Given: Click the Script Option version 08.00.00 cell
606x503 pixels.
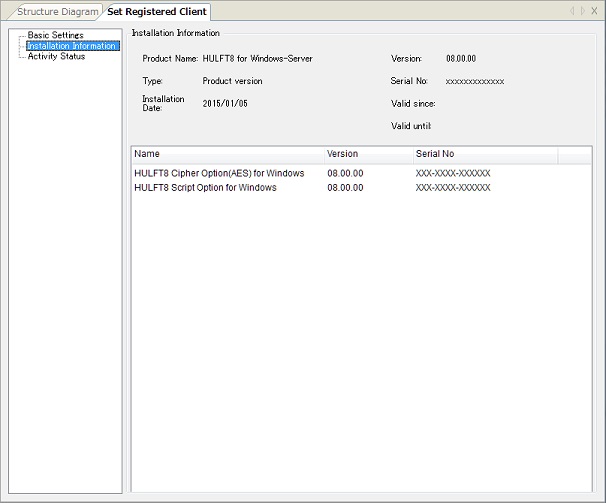Looking at the screenshot, I should pos(345,187).
